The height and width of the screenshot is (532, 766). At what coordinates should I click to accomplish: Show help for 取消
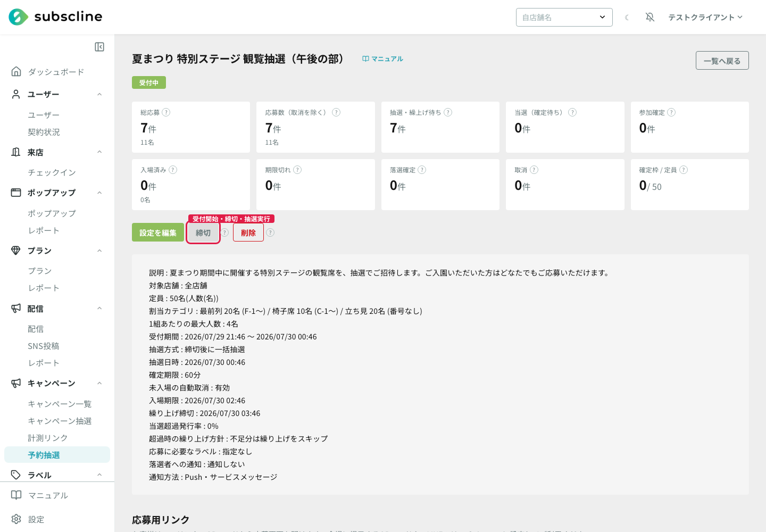point(534,170)
